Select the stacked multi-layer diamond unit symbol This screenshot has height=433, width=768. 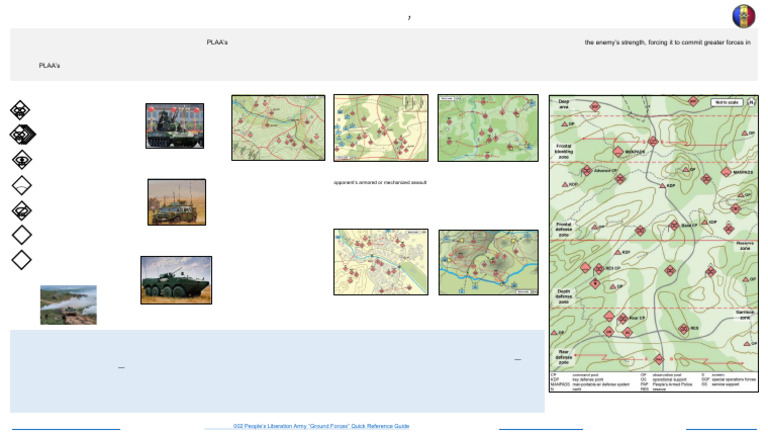click(x=23, y=134)
